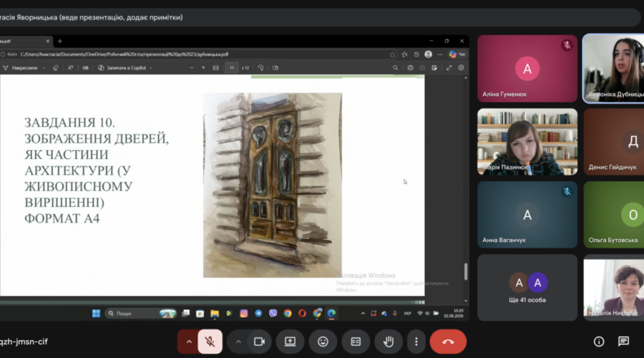The width and height of the screenshot is (644, 358).
Task: Click the fit to width icon
Action: (x=215, y=68)
